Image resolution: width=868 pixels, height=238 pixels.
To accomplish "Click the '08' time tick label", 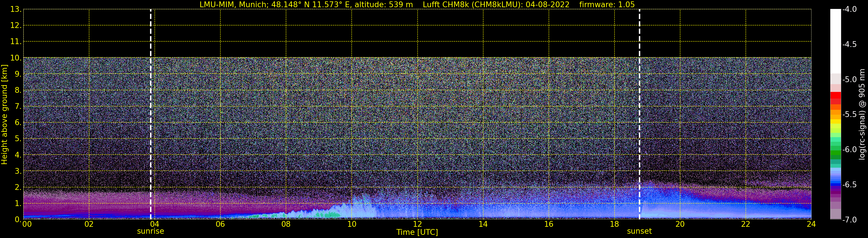I will click(x=286, y=224).
